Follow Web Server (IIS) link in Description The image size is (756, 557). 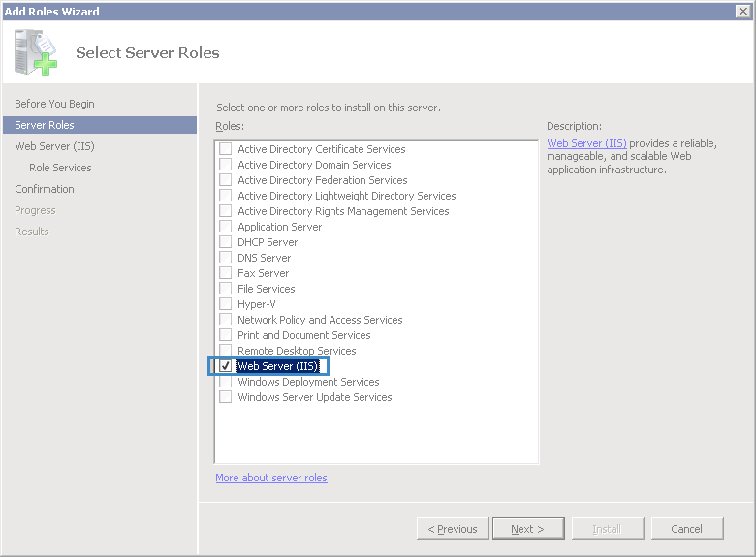pos(586,143)
